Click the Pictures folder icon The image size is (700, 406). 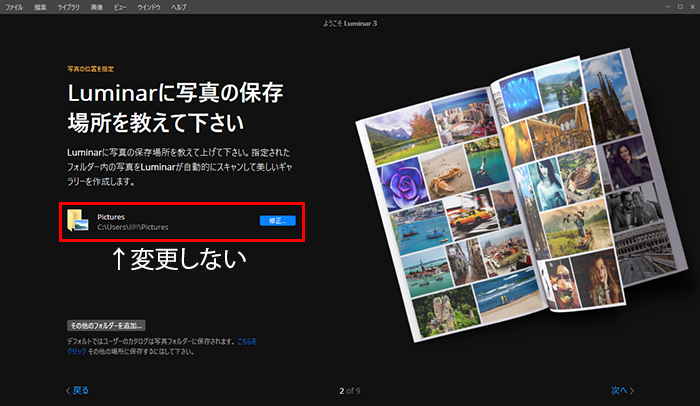(x=78, y=221)
